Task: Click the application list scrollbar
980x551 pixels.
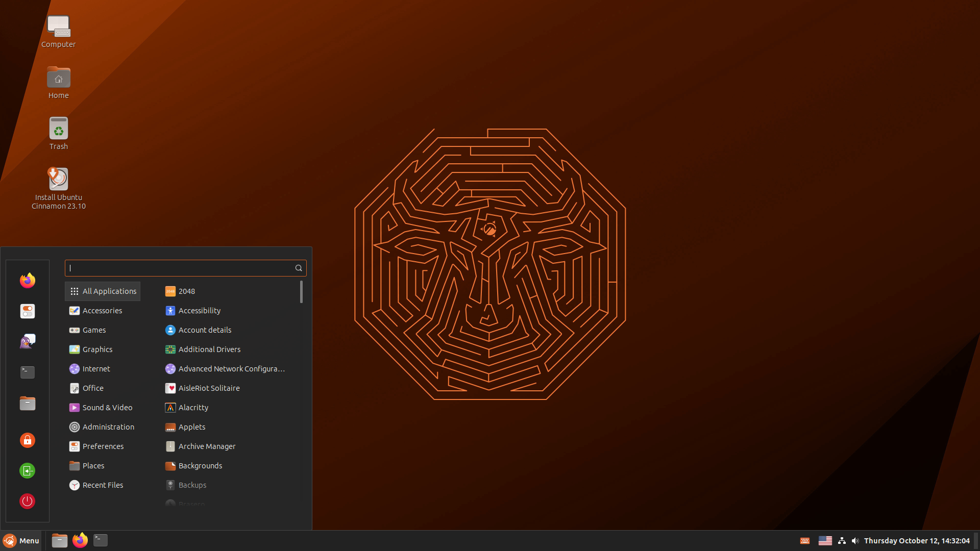Action: point(301,292)
